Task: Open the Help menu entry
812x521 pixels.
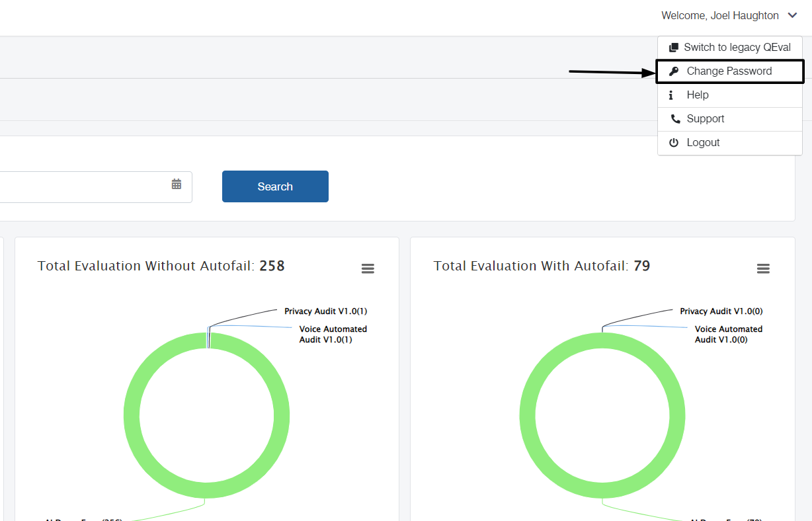Action: click(x=730, y=95)
